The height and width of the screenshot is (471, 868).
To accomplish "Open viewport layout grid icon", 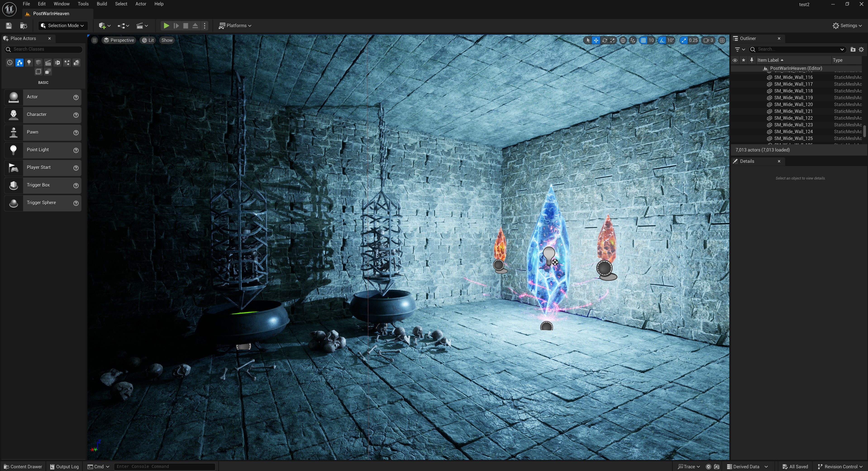I will coord(722,40).
